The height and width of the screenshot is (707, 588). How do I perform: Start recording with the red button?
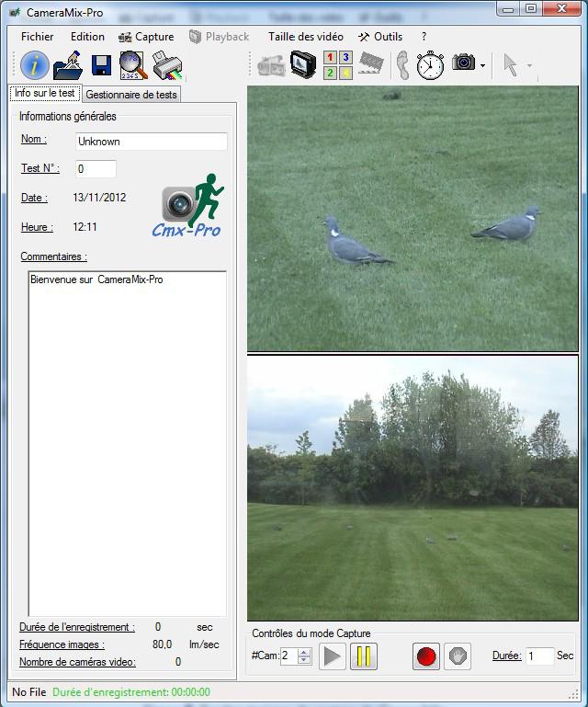pyautogui.click(x=426, y=656)
